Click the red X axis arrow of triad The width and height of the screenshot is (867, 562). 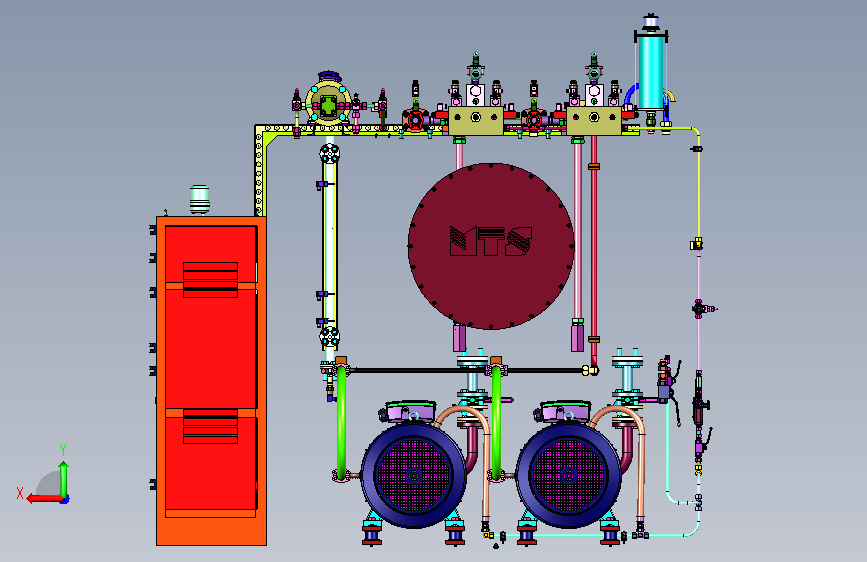click(44, 499)
